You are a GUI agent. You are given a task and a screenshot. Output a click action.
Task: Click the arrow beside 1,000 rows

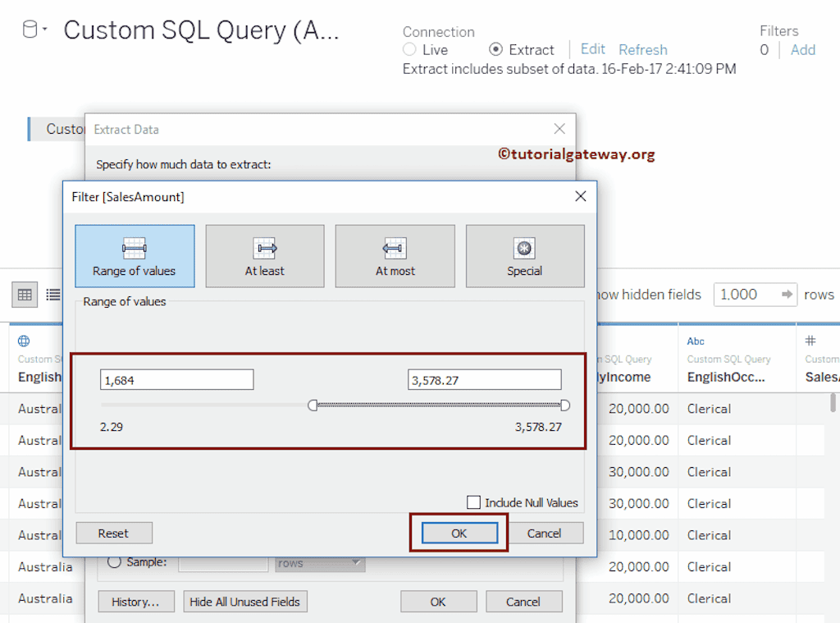(x=787, y=295)
